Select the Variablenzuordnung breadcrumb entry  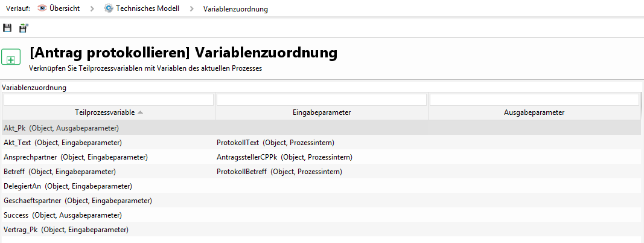(235, 9)
